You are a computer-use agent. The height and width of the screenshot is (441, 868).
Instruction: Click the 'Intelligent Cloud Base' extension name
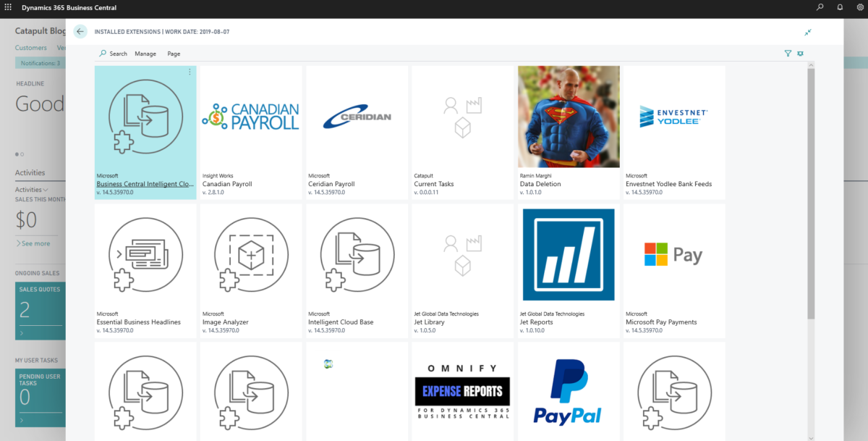click(x=341, y=322)
